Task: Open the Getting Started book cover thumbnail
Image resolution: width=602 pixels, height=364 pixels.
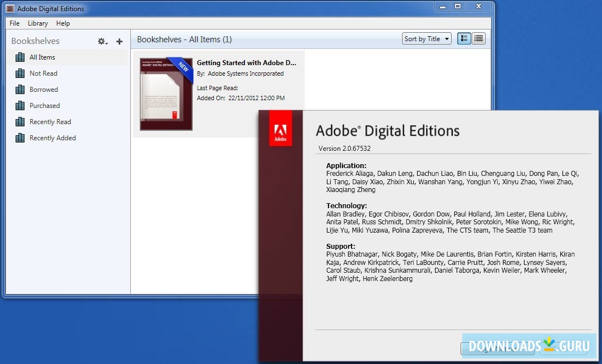Action: (167, 94)
